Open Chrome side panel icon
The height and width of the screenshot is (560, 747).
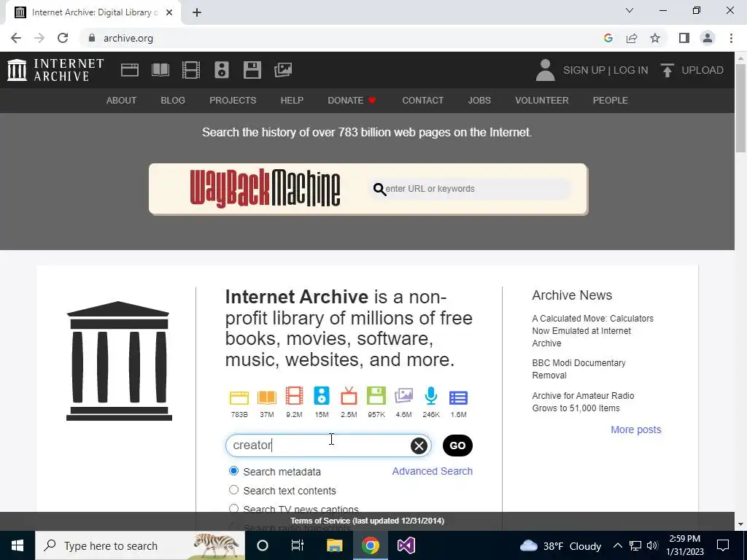tap(684, 38)
